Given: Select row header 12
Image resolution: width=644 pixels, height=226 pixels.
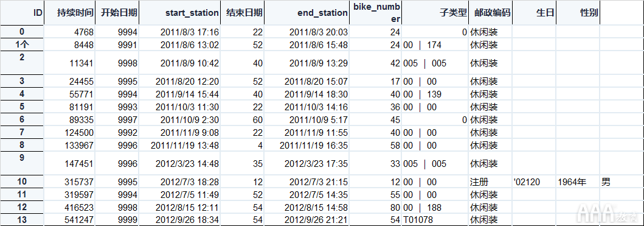Looking at the screenshot, I should tap(22, 208).
